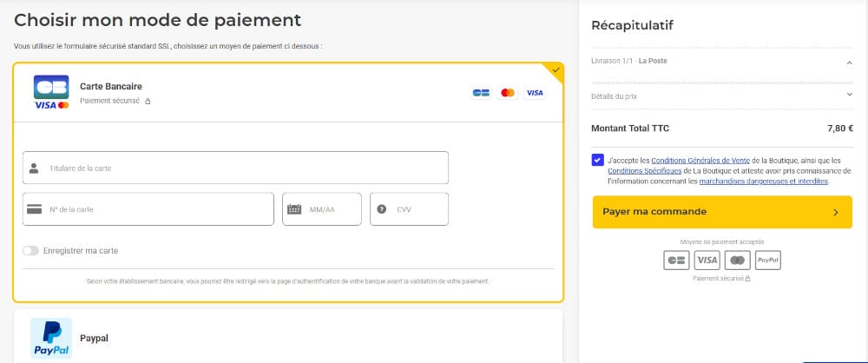This screenshot has height=363, width=868.
Task: Click the Titulaire de la carte field
Action: (x=235, y=168)
